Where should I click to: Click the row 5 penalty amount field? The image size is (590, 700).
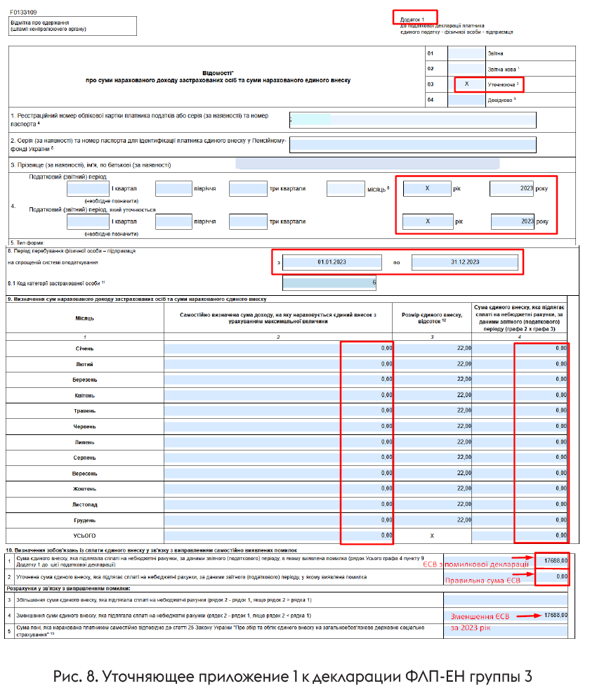507,631
